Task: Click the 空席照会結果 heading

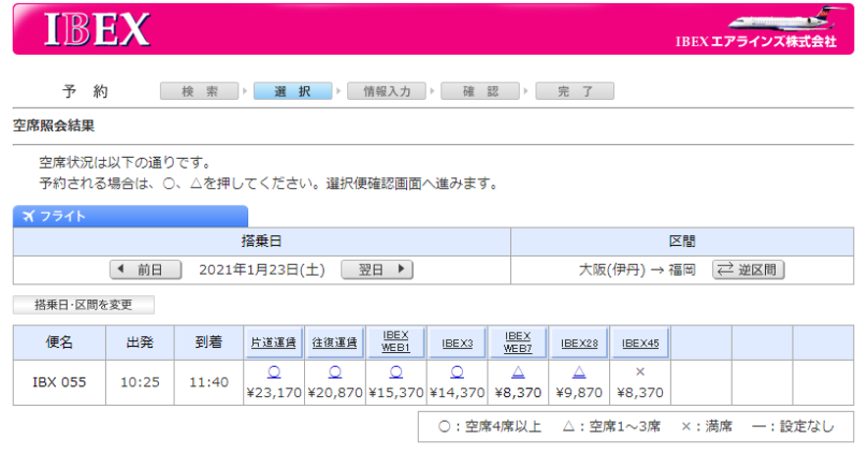Action: (54, 126)
